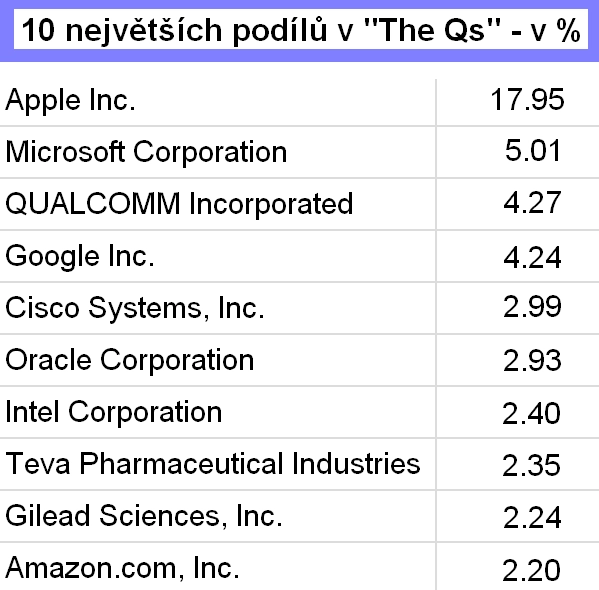Viewport: 599px width, 590px height.
Task: Select the Apple Inc. row name
Action: (x=71, y=100)
